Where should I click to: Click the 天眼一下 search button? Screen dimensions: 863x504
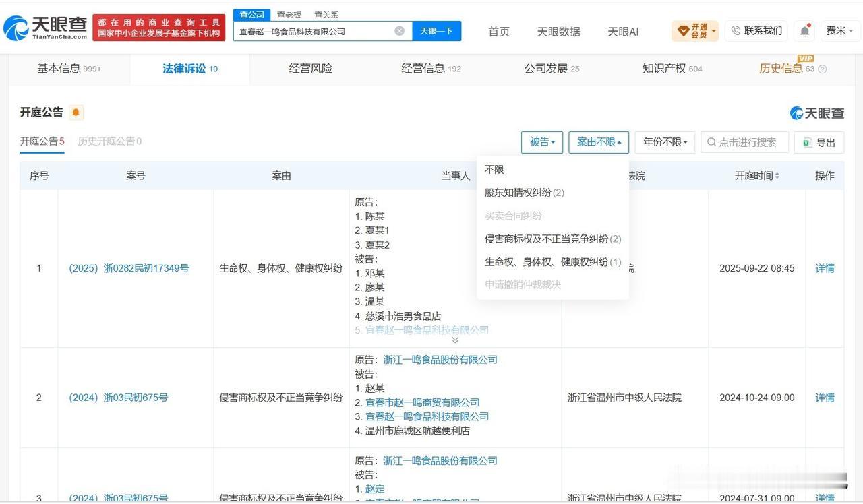click(437, 31)
